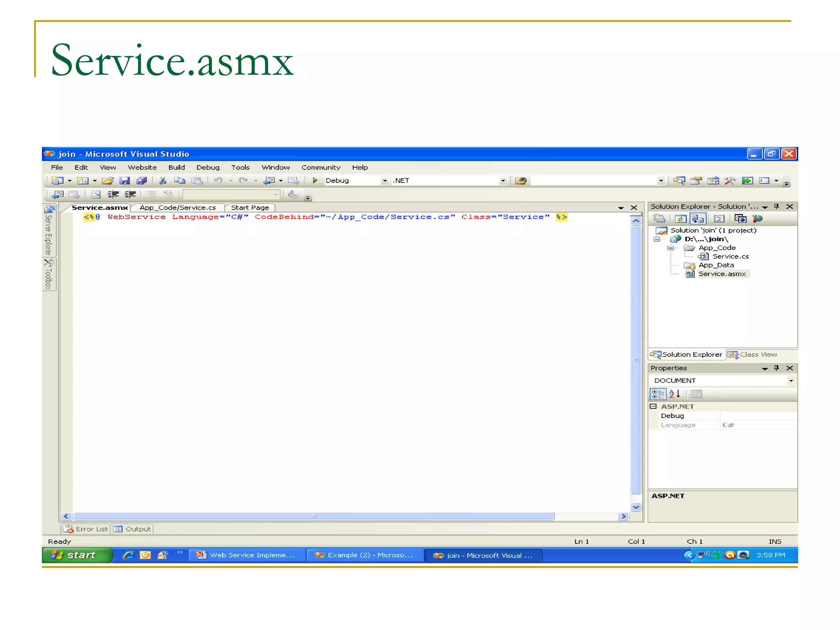Click the Copy Web Site icon

click(x=740, y=219)
